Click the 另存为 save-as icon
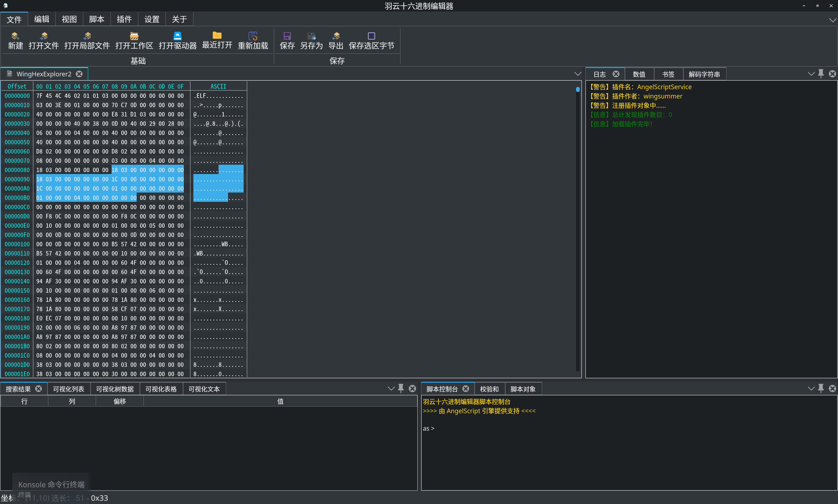This screenshot has width=838, height=504. click(311, 41)
